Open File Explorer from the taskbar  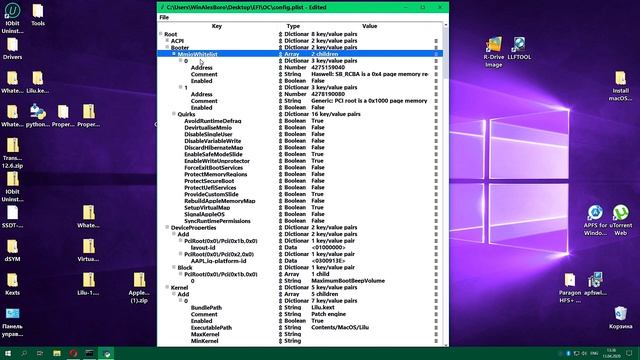click(57, 353)
